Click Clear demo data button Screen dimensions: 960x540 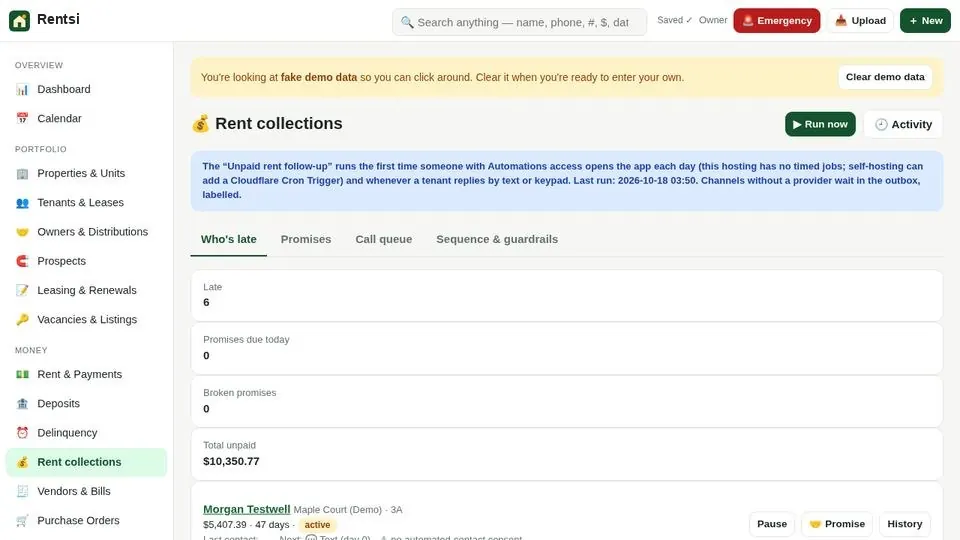click(885, 77)
